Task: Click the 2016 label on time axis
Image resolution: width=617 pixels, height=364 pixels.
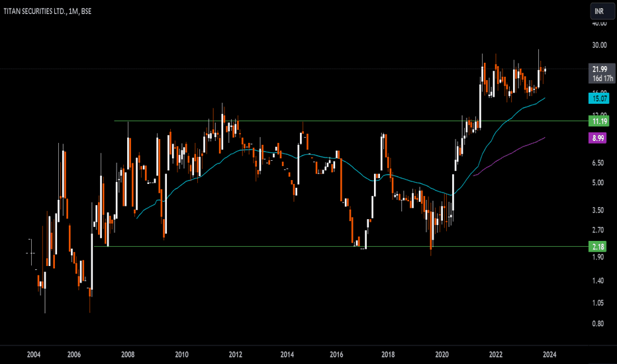Action: coord(336,355)
